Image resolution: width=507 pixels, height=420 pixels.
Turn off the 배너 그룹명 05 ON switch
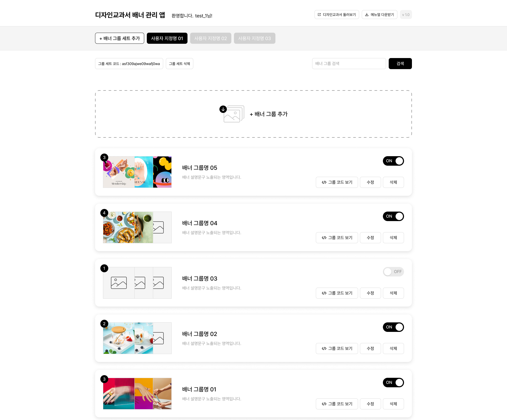[393, 161]
